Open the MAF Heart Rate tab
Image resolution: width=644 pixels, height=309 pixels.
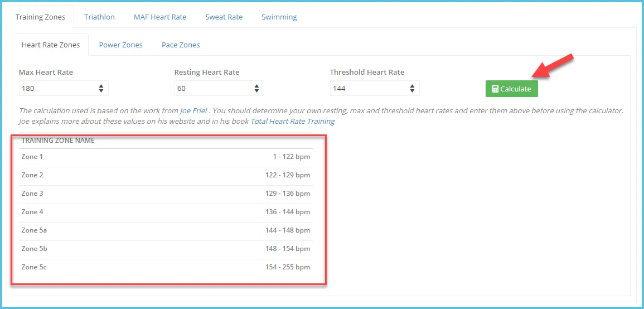click(160, 17)
